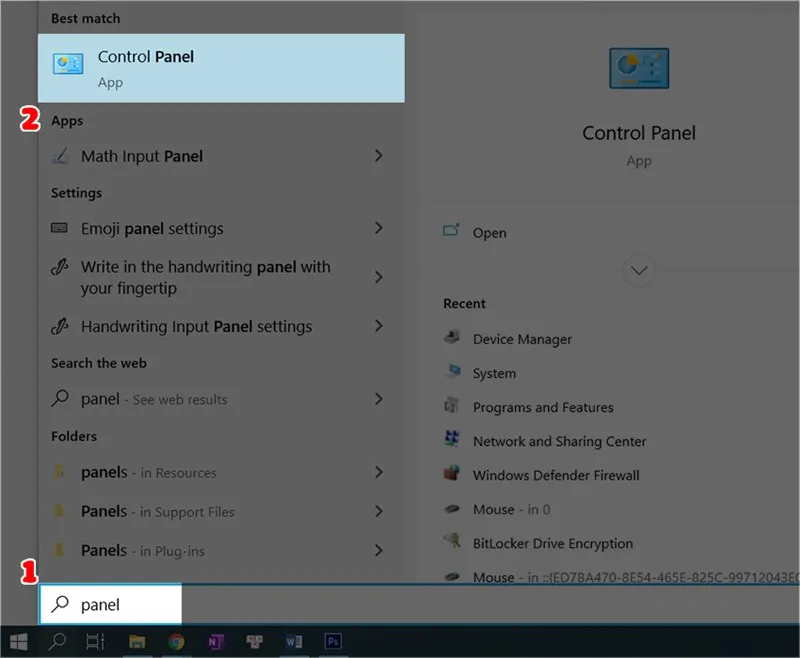Expand more actions chevron under Open
This screenshot has height=658, width=800.
pyautogui.click(x=639, y=270)
